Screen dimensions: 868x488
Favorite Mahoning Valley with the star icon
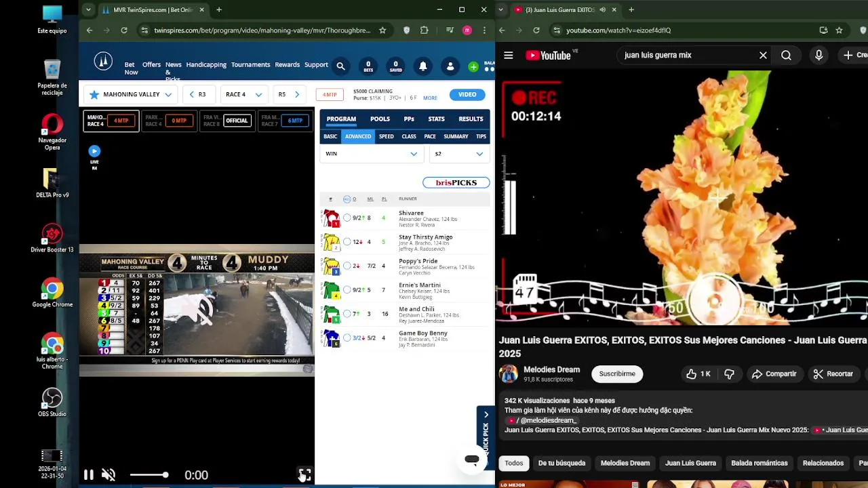coord(94,94)
